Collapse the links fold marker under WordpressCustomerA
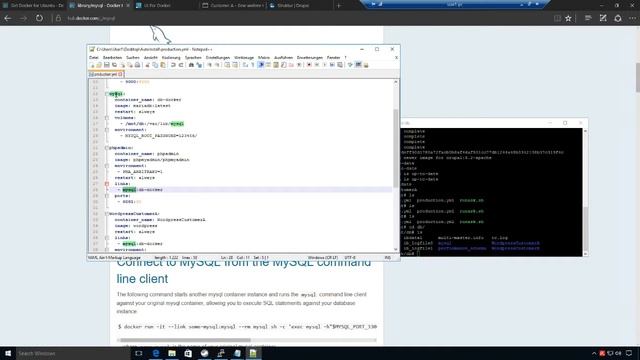The image size is (640, 360). [107, 238]
